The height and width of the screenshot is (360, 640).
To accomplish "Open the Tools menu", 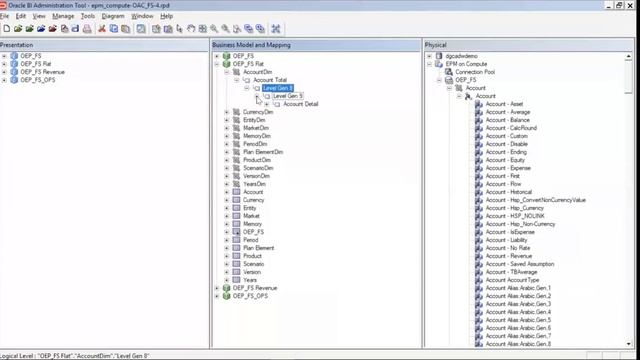I will pyautogui.click(x=88, y=16).
